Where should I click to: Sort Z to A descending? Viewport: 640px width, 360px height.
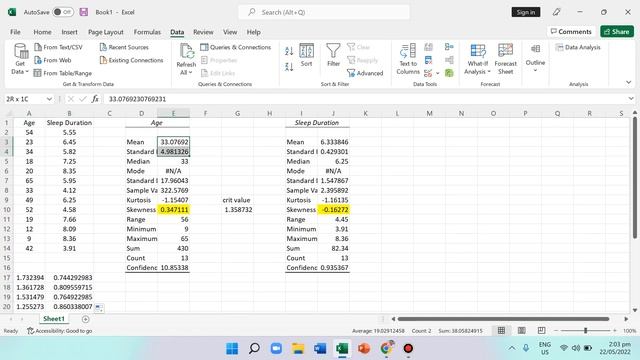tap(289, 67)
